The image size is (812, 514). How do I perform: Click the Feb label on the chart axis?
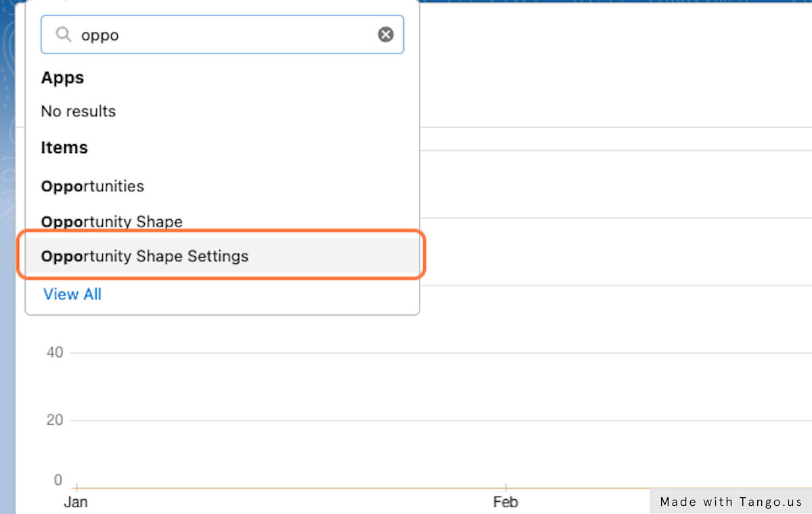[x=505, y=502]
